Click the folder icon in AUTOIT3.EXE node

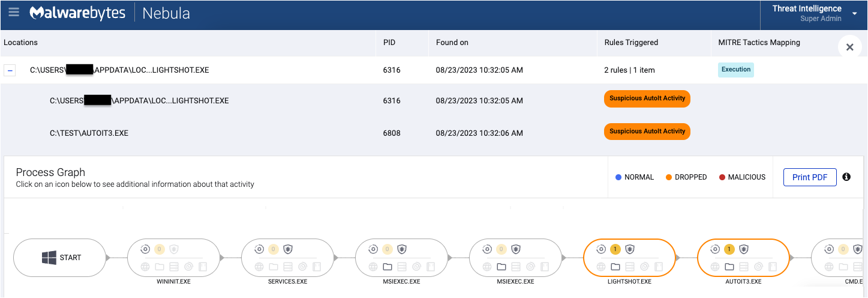(729, 267)
